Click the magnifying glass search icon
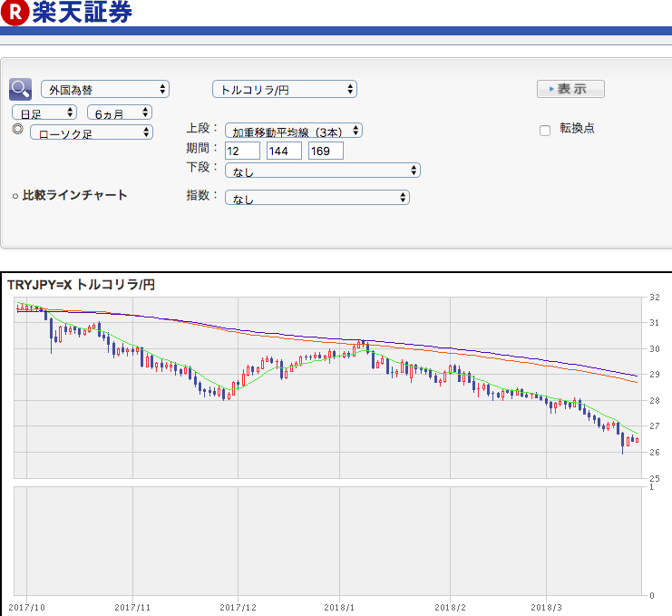The width and height of the screenshot is (672, 616). point(20,89)
